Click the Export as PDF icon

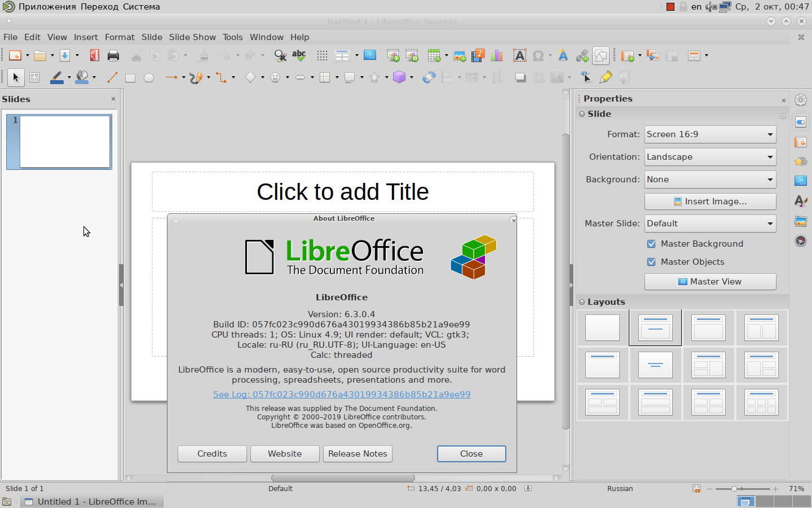(95, 55)
